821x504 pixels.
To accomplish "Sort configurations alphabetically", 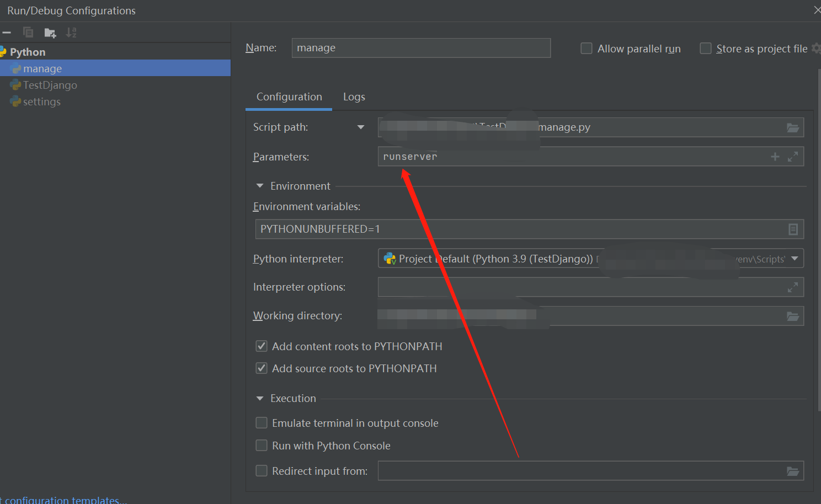I will 71,32.
